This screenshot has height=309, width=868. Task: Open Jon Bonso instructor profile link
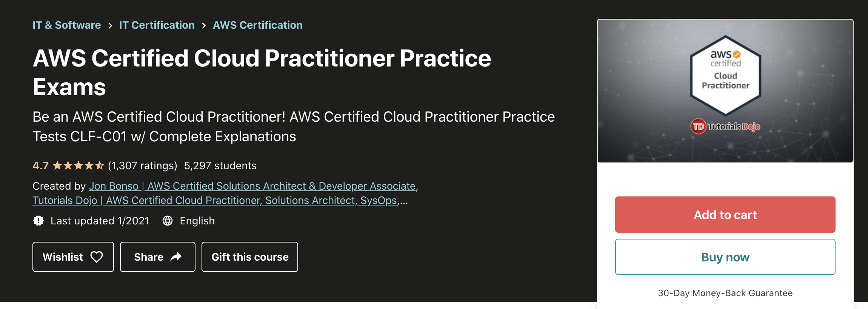[x=252, y=186]
